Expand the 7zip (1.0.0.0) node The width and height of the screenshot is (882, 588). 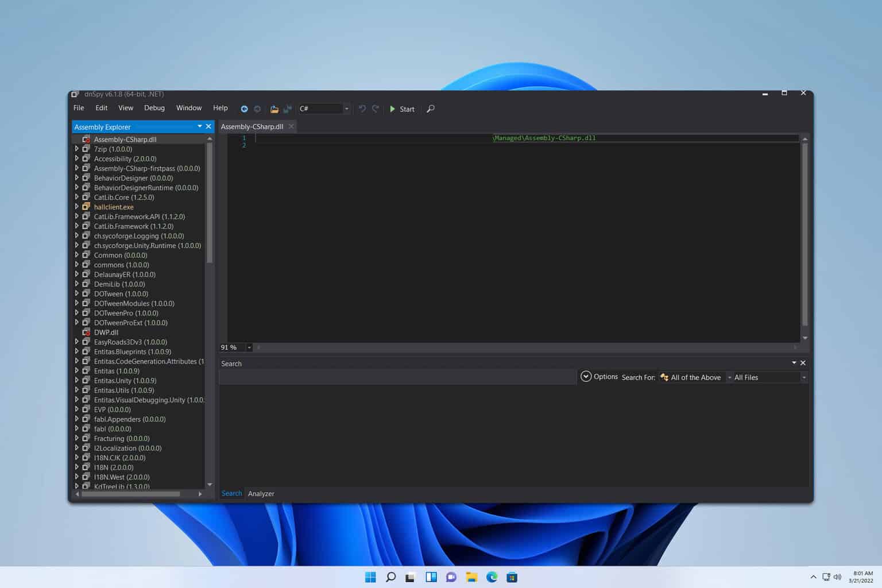77,149
